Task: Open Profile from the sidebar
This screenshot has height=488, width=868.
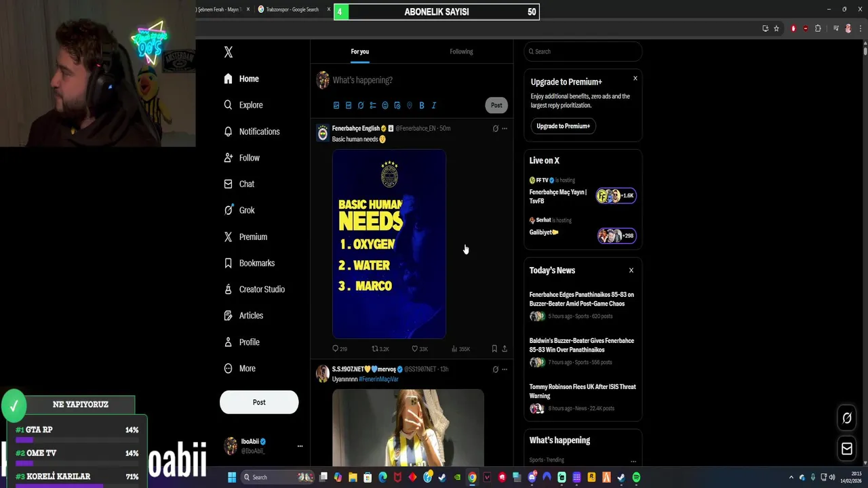Action: [242, 342]
